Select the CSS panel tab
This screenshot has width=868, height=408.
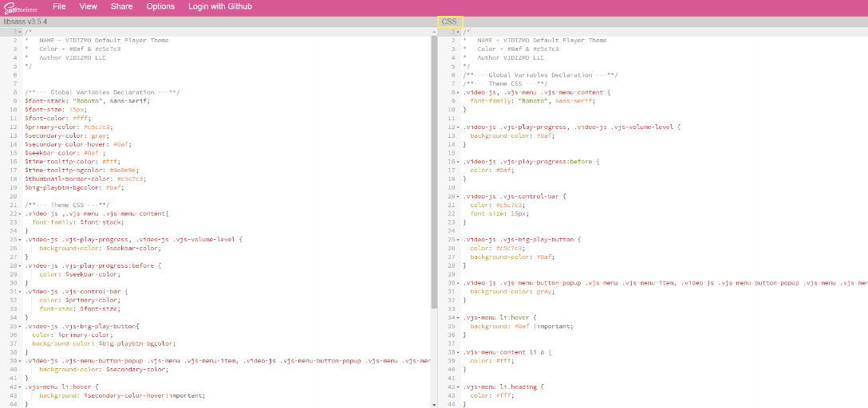point(450,22)
